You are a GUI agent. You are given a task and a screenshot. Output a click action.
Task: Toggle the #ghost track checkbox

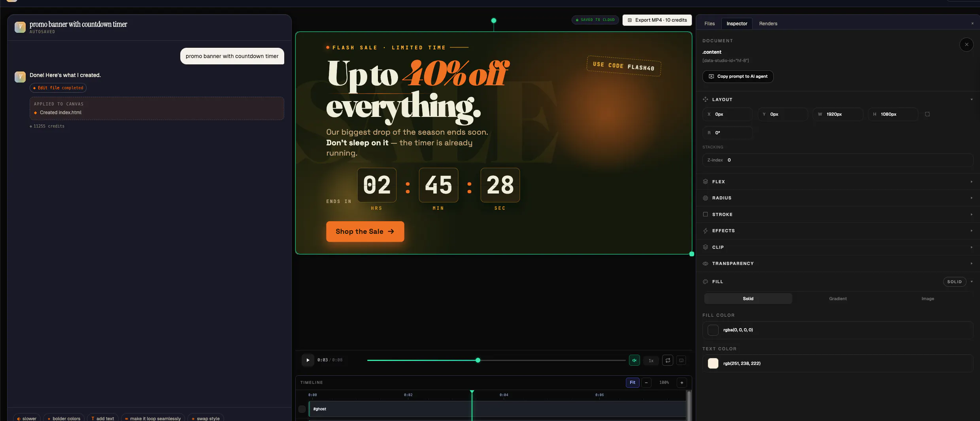tap(302, 409)
